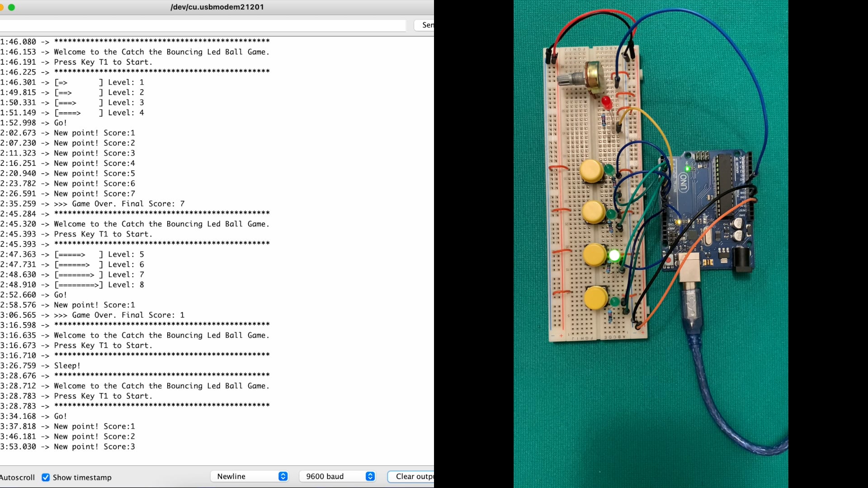Click the '[========>] Level: 8' progress line
Image resolution: width=868 pixels, height=488 pixels.
[99, 285]
